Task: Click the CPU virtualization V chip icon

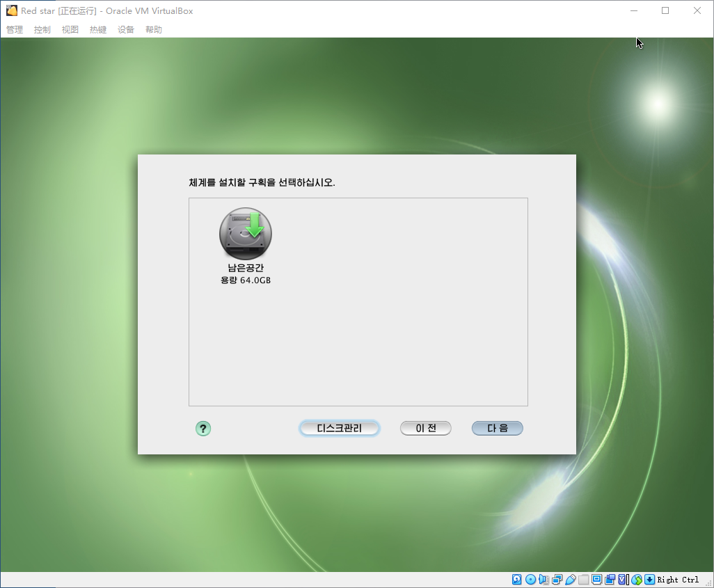Action: 622,580
